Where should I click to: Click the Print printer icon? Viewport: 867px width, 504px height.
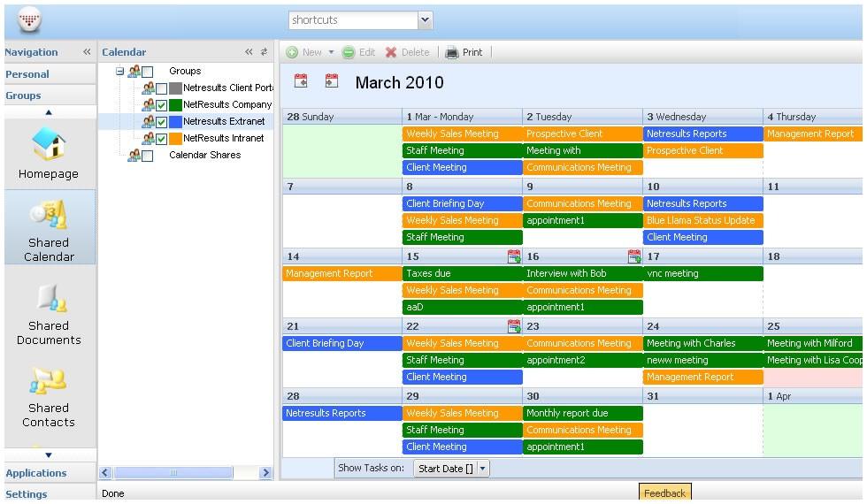point(452,52)
